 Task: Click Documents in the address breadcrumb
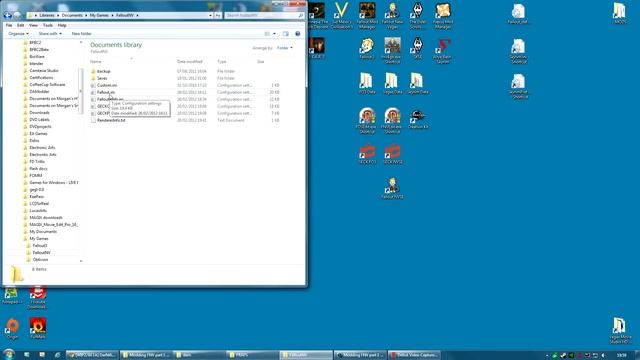click(72, 15)
